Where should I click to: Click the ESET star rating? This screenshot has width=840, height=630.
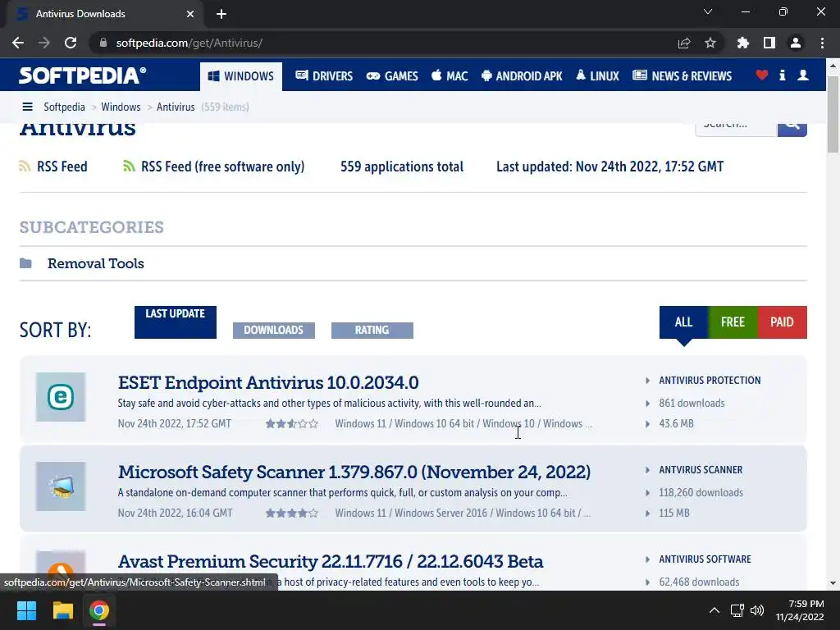click(292, 424)
